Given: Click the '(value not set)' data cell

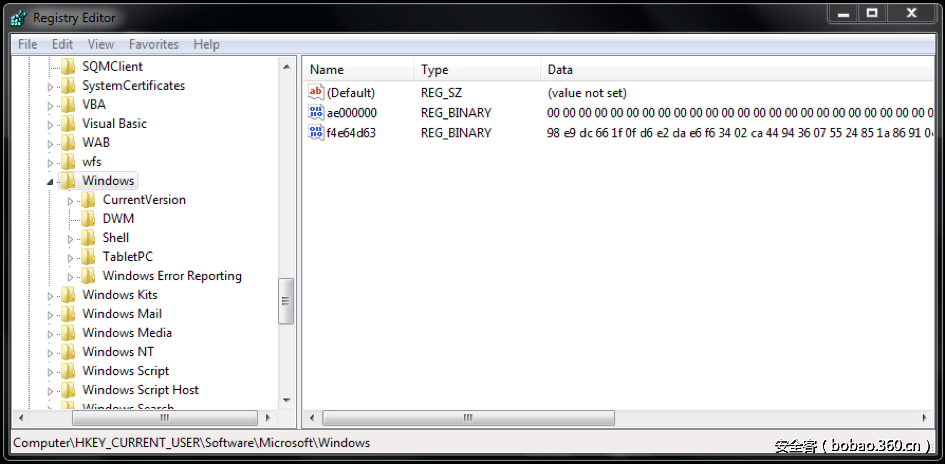Looking at the screenshot, I should click(x=587, y=93).
